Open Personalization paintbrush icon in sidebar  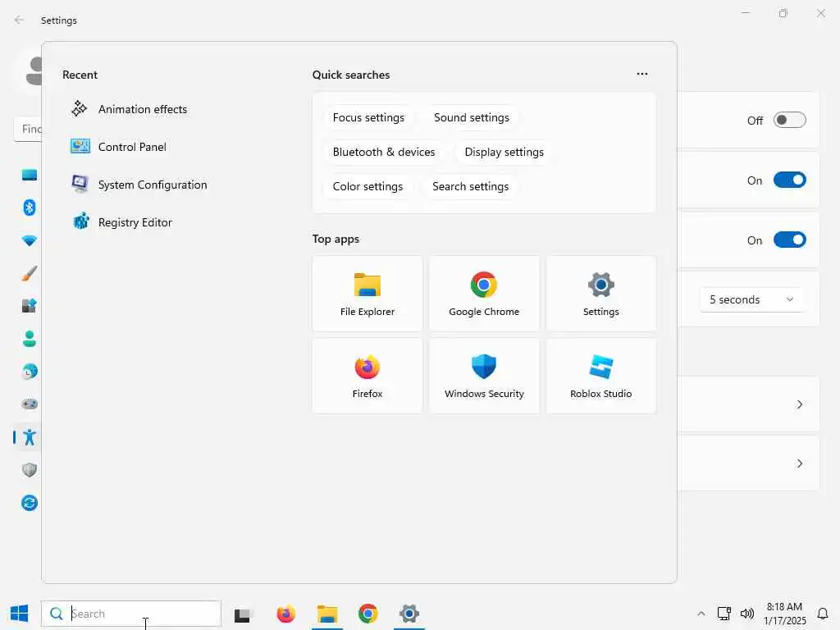coord(30,273)
